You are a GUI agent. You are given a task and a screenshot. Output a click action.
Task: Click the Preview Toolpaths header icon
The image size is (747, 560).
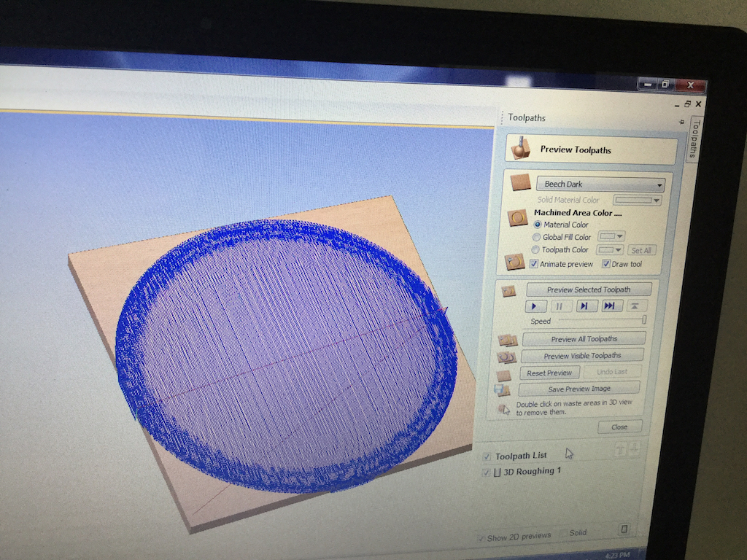(521, 148)
